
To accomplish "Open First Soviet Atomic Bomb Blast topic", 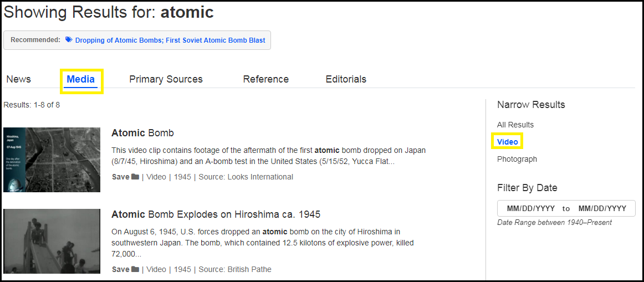I will coord(216,40).
